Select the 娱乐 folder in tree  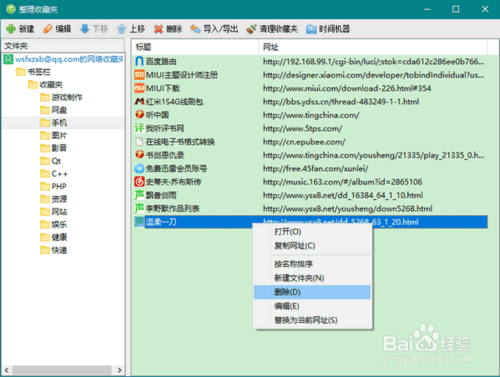tap(59, 224)
